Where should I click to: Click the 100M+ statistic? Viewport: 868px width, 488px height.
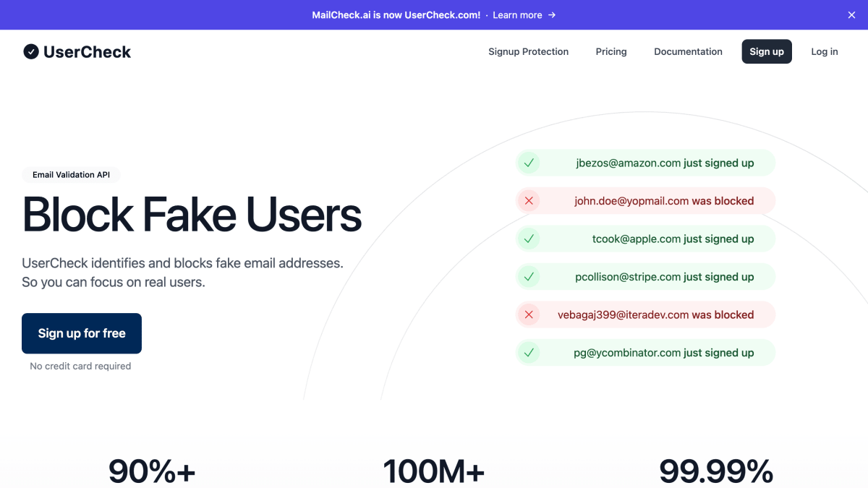tap(434, 471)
